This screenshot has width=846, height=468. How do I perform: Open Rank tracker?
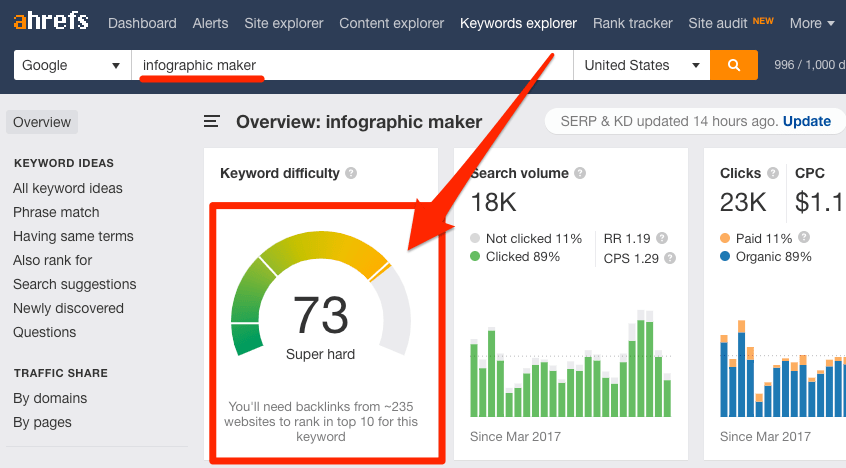click(633, 23)
